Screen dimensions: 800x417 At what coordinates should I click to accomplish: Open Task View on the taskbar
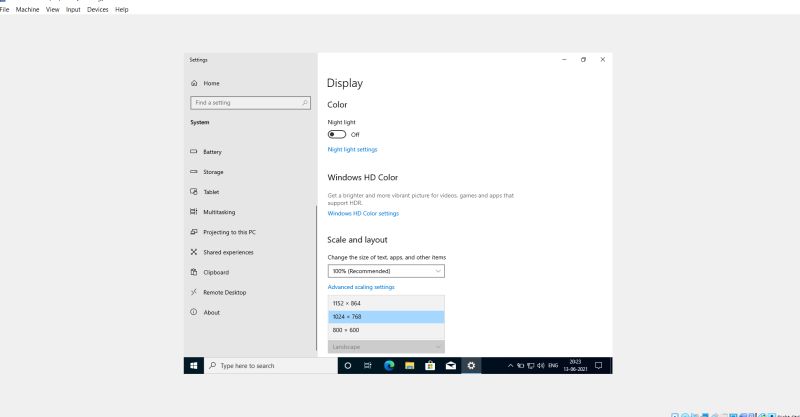(x=368, y=365)
